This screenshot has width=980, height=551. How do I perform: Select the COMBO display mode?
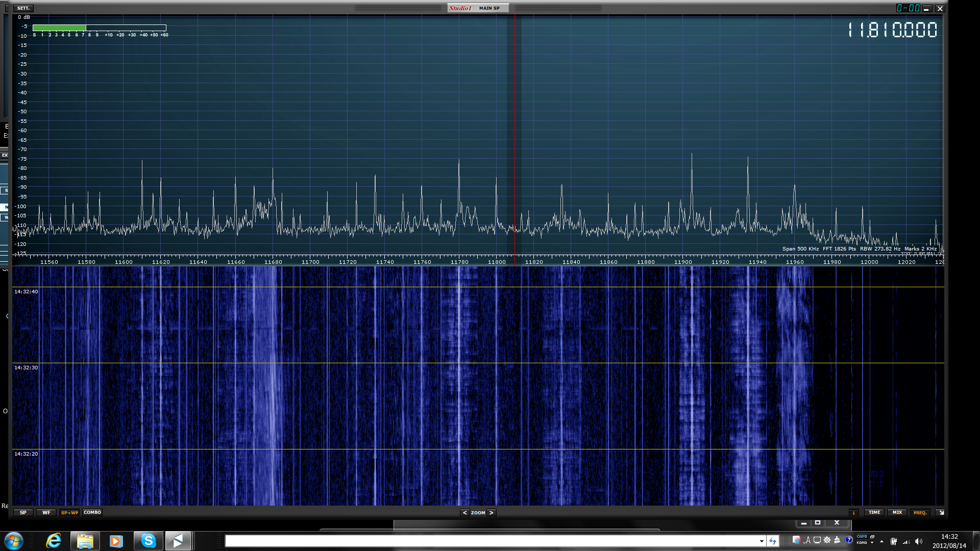[92, 512]
